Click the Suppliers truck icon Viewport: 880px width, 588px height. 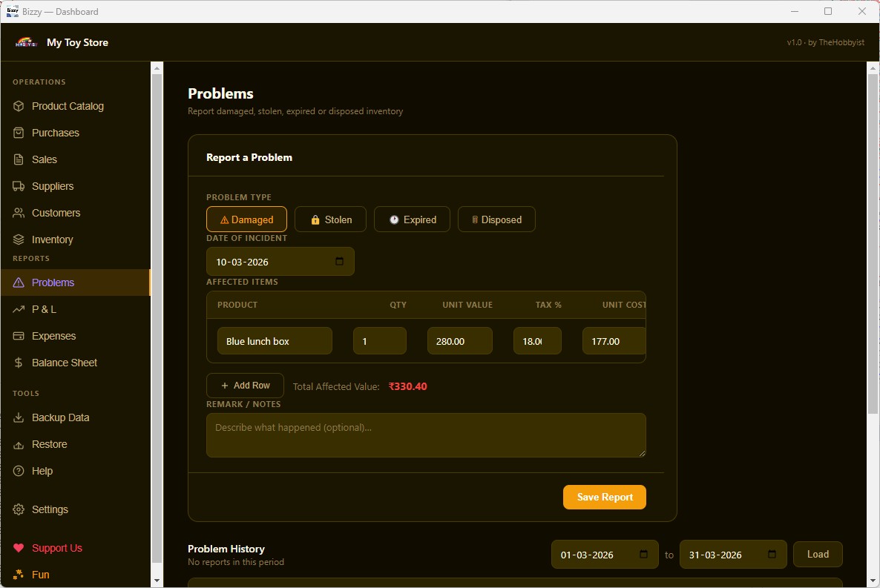point(19,186)
